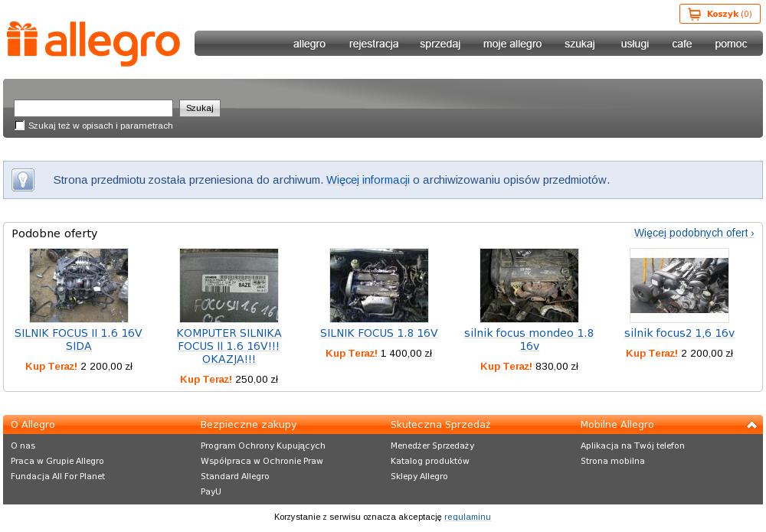The image size is (766, 532).
Task: Click the 830,00 zł price text
Action: point(556,367)
